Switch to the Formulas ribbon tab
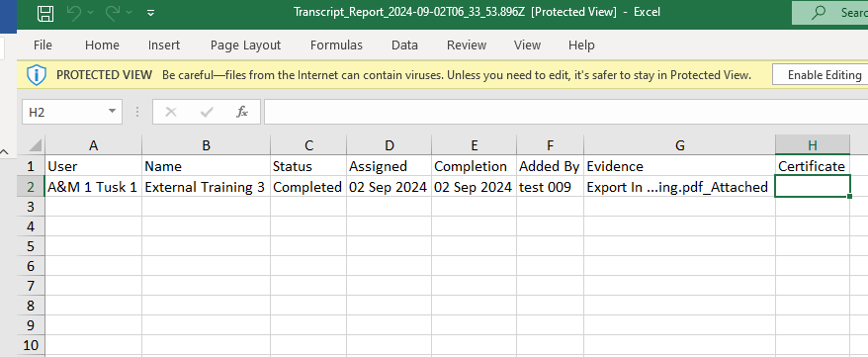This screenshot has height=357, width=868. tap(336, 45)
